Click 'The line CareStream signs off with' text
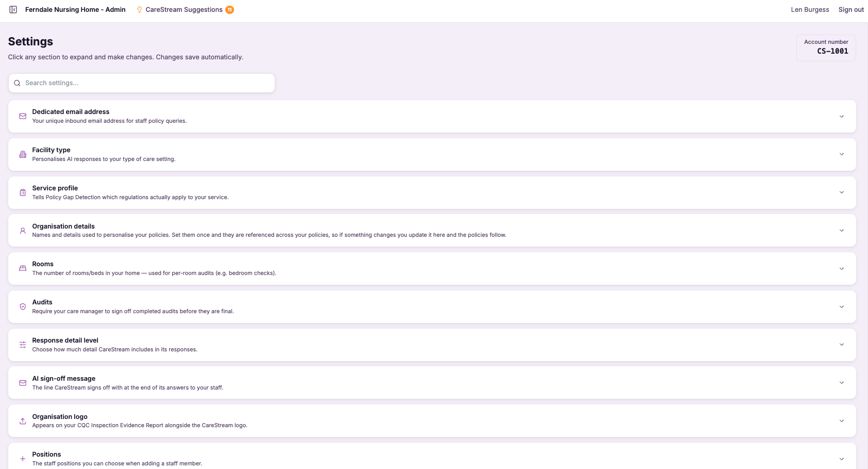The width and height of the screenshot is (868, 469). (x=128, y=388)
